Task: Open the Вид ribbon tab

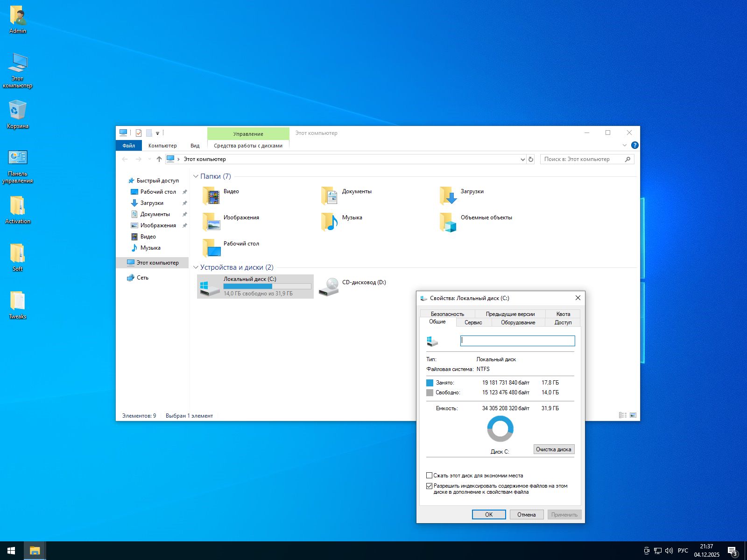Action: (195, 146)
